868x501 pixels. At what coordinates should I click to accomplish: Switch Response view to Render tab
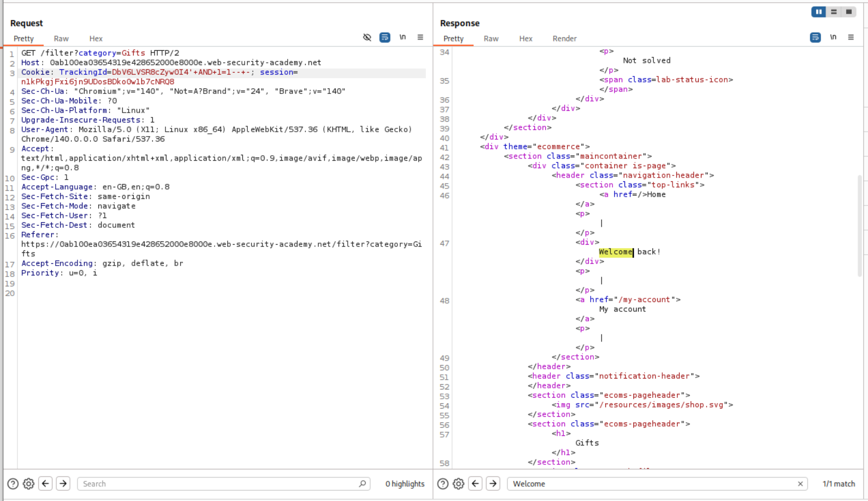[x=564, y=39]
